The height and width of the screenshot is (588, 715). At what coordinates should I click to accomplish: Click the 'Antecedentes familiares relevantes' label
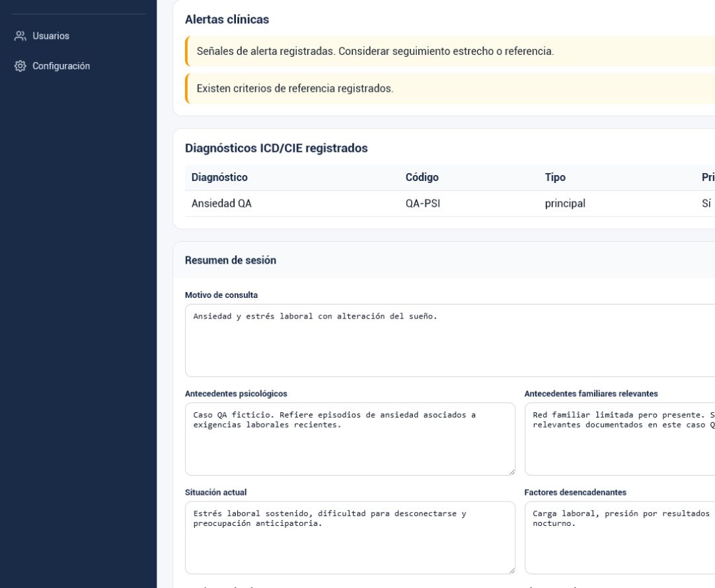pos(591,394)
